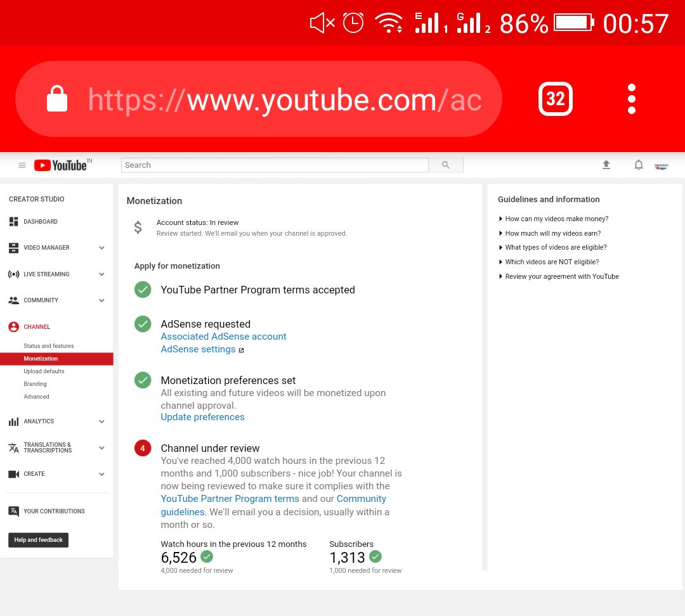
Task: Open the account avatar menu
Action: coord(661,165)
